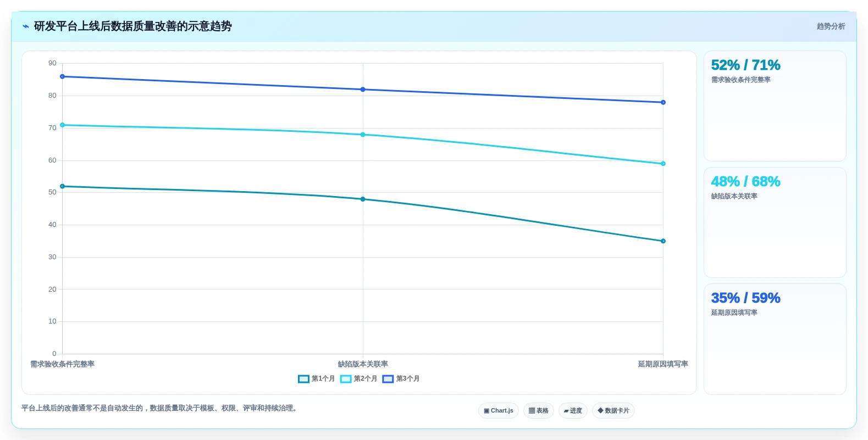Click the 第1个月 legend color box
Screen dimensions: 868x440
pos(303,379)
